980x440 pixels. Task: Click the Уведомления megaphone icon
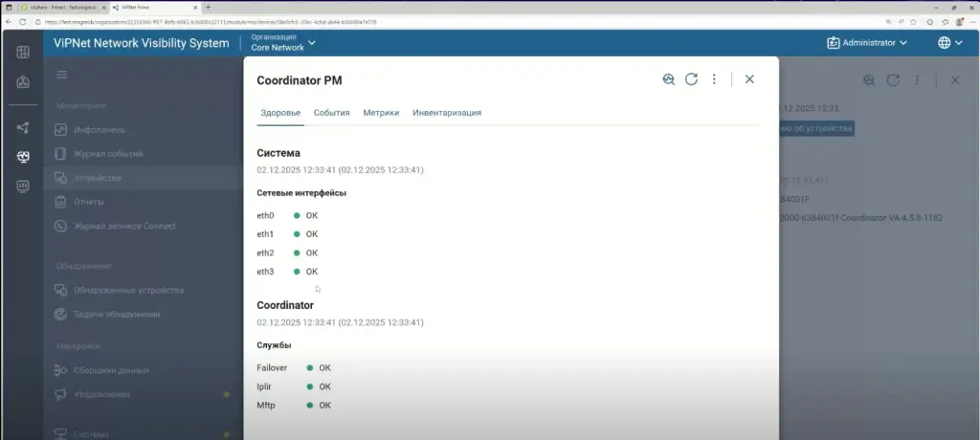tap(60, 394)
